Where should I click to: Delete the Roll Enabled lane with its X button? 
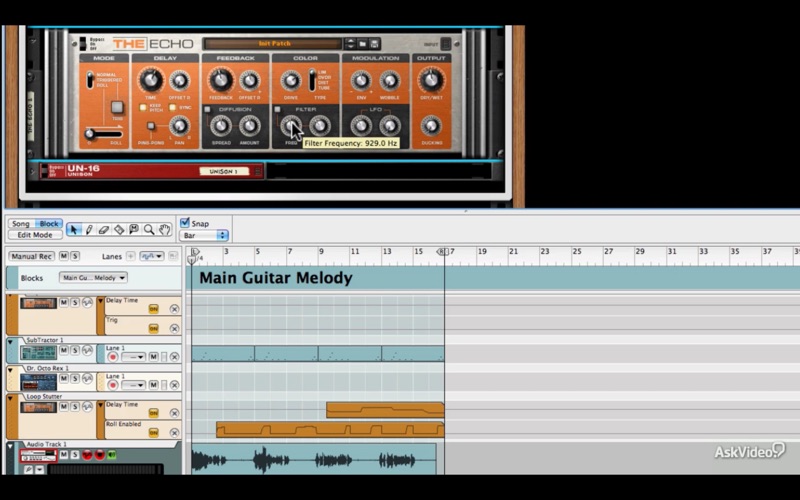174,433
